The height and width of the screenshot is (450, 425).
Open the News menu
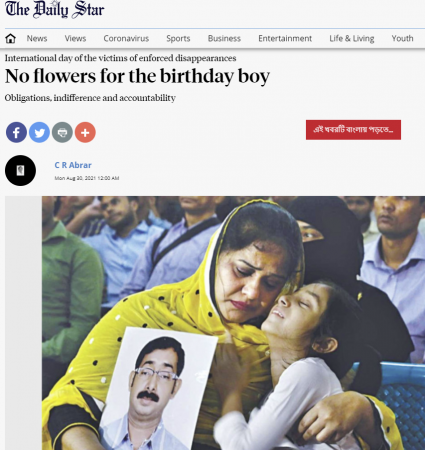(37, 39)
